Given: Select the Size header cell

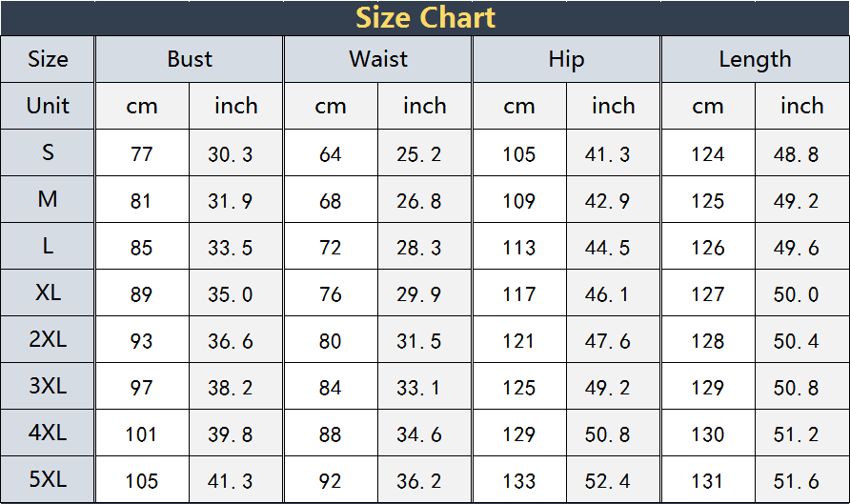Looking at the screenshot, I should [x=48, y=59].
